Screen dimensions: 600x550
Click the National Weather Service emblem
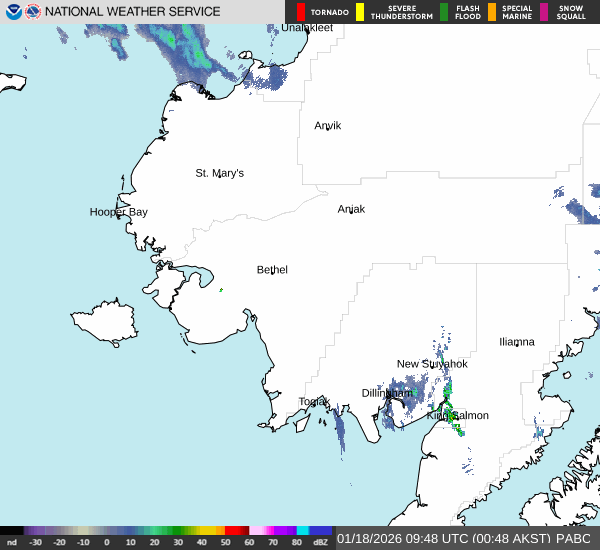pyautogui.click(x=34, y=12)
